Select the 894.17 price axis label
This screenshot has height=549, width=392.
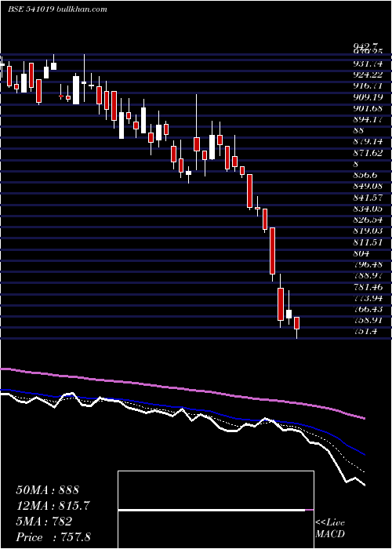tap(368, 119)
